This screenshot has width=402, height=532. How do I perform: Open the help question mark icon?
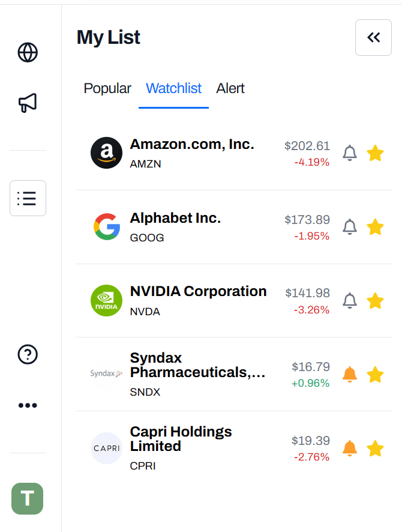click(x=28, y=354)
